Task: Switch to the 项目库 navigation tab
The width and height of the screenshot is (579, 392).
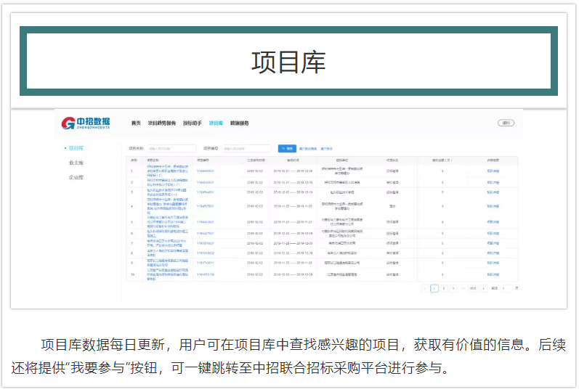Action: tap(216, 123)
